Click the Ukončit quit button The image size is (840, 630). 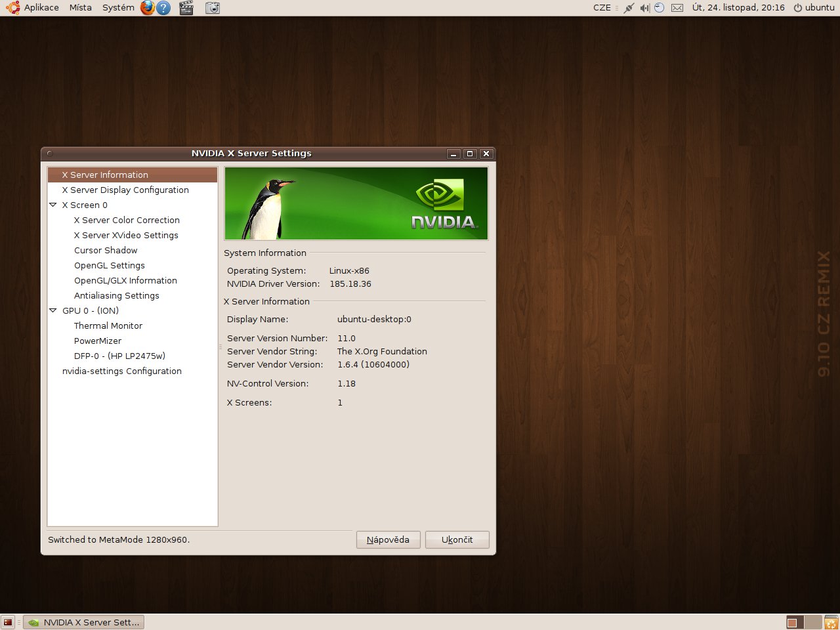457,539
